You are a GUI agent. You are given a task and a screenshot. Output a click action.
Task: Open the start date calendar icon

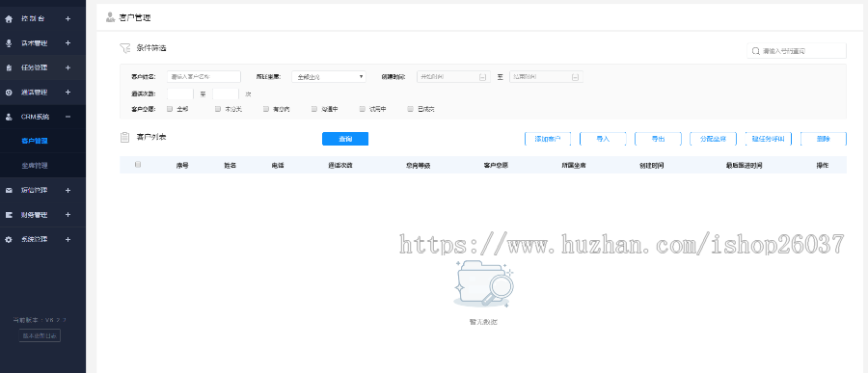point(482,77)
